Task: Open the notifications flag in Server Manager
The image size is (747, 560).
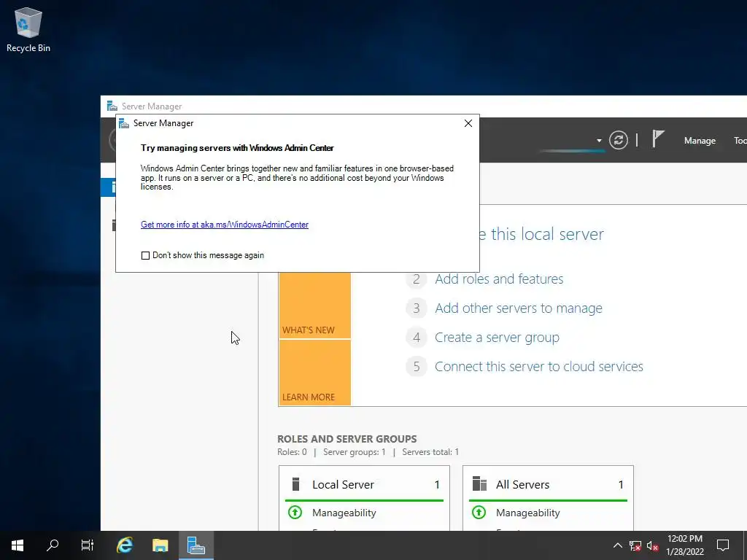Action: [658, 139]
